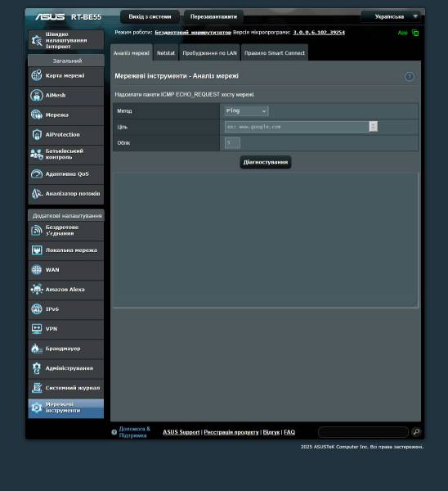Open the Метод Ping dropdown
The image size is (448, 491).
246,110
